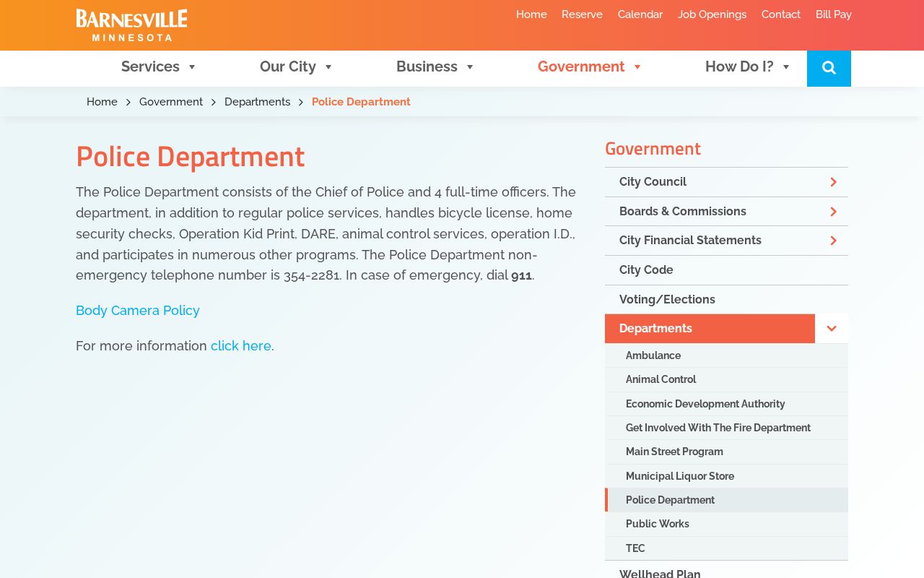Go to Bill Pay
924x578 pixels.
(x=834, y=14)
